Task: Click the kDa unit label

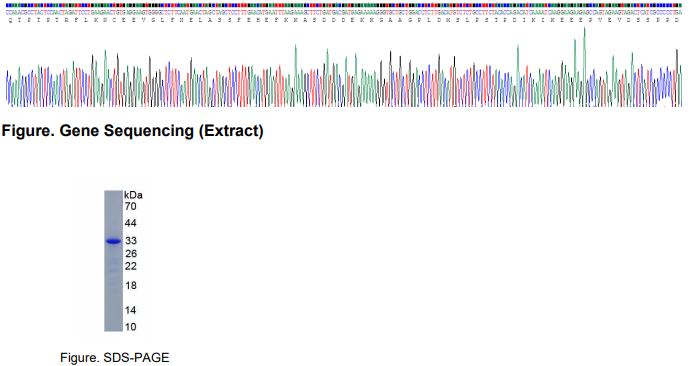Action: [x=133, y=195]
